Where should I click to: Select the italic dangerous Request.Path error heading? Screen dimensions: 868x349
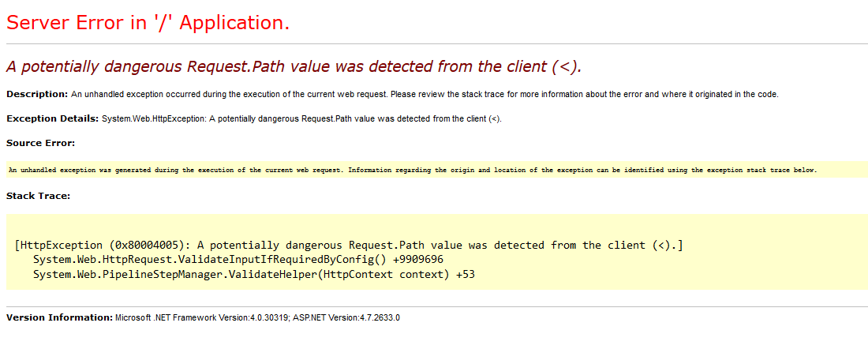294,67
